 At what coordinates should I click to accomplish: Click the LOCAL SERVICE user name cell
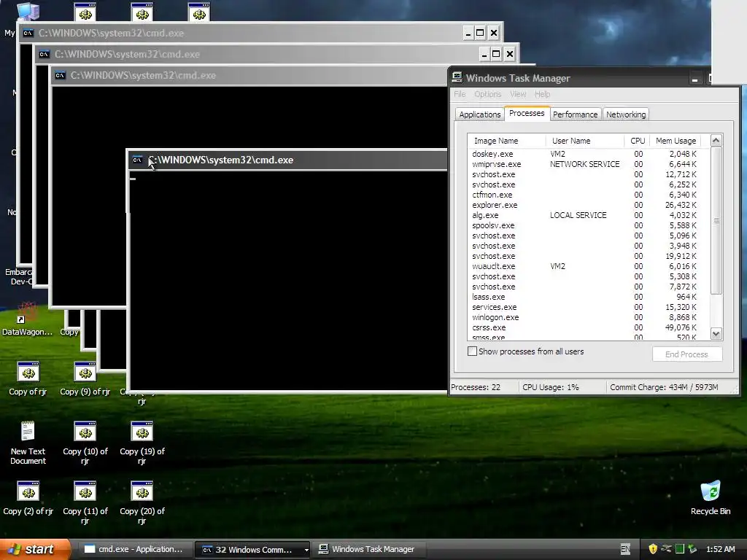[578, 215]
